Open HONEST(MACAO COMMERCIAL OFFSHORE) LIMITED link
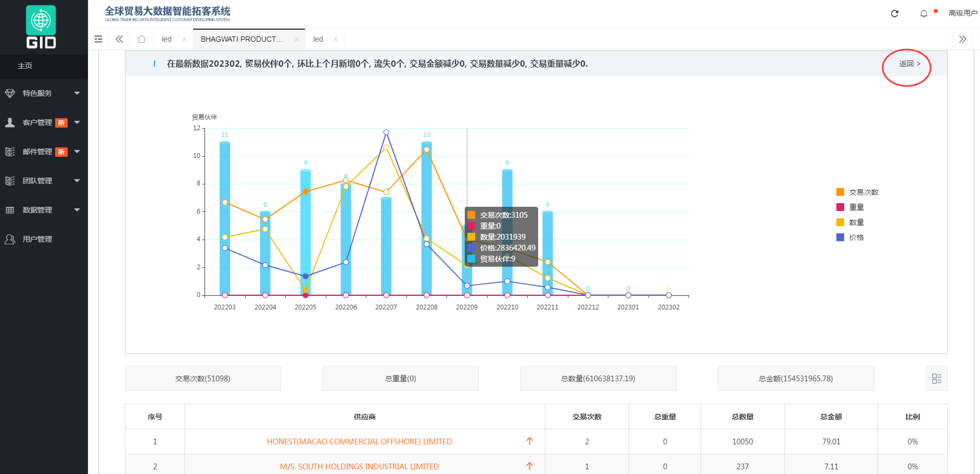Screen dimensions: 980x474 [x=360, y=442]
